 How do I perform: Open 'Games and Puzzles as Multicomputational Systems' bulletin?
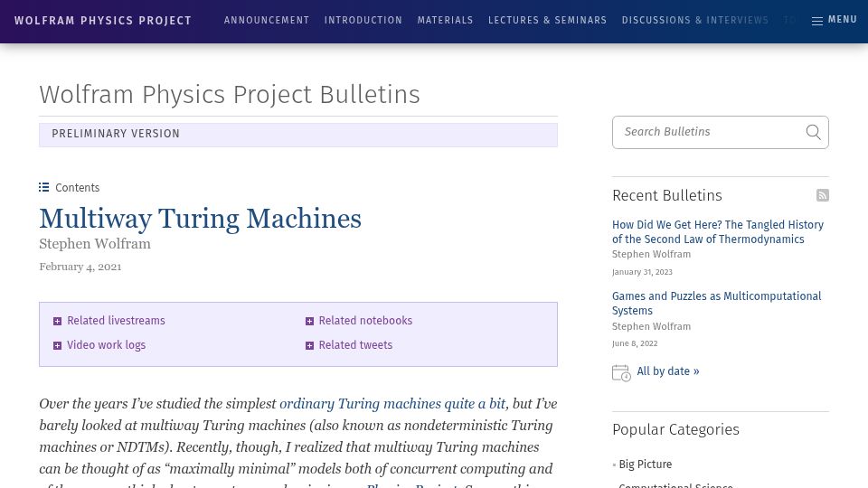click(716, 304)
